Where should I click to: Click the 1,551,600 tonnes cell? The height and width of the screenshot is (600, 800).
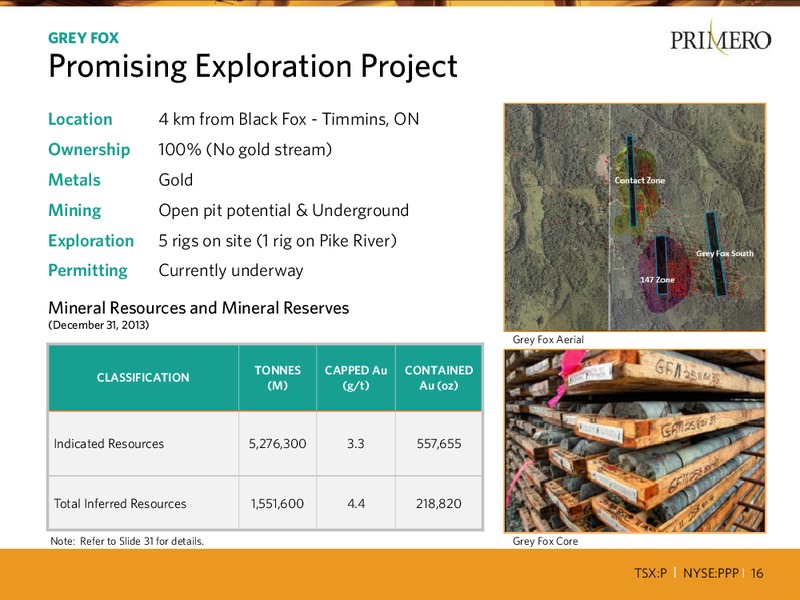278,504
